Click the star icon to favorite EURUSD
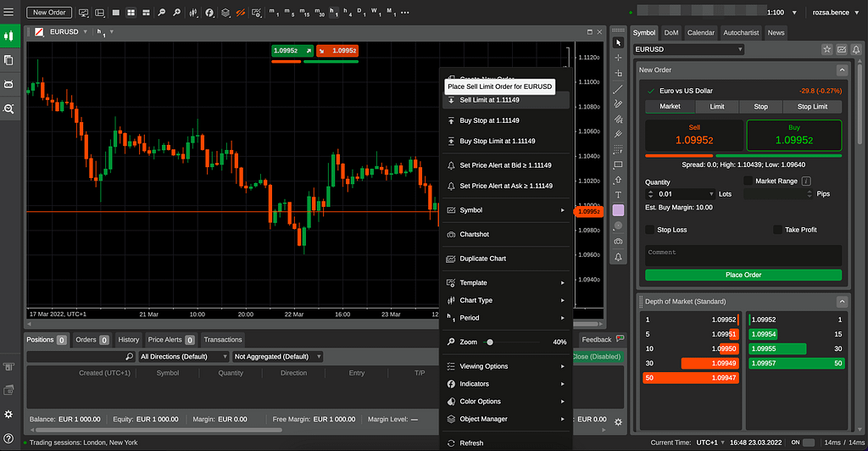868x451 pixels. 827,49
